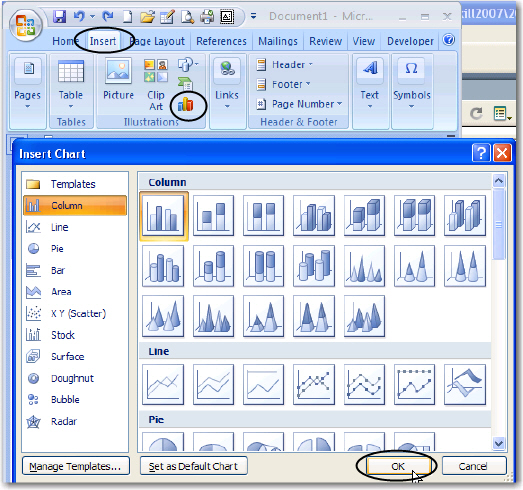Open the References ribbon tab

pos(221,41)
